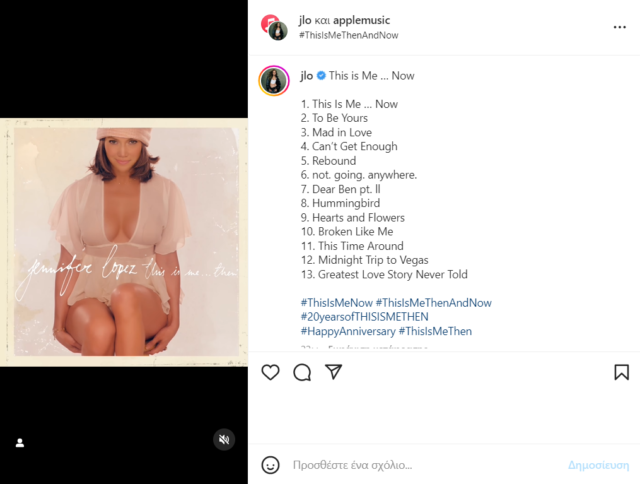This screenshot has width=640, height=484.
Task: Open jlo username in post header
Action: pos(305,20)
